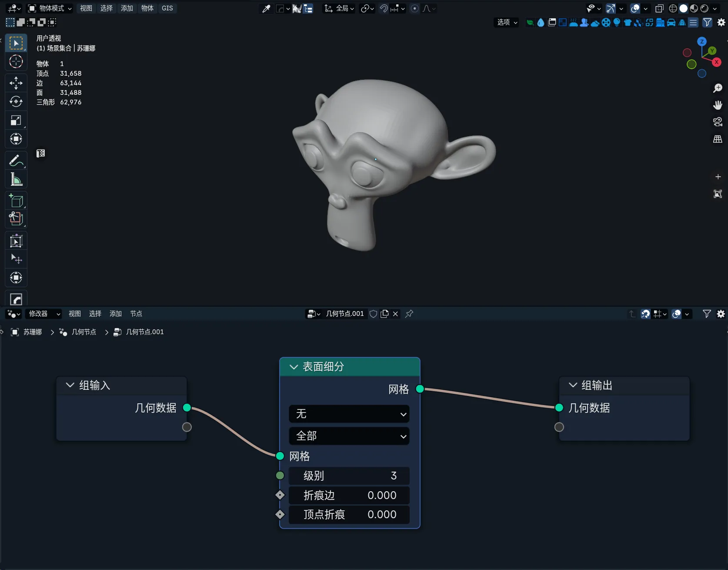Open 物体 menu in 3D viewport header
The height and width of the screenshot is (570, 728).
click(147, 8)
